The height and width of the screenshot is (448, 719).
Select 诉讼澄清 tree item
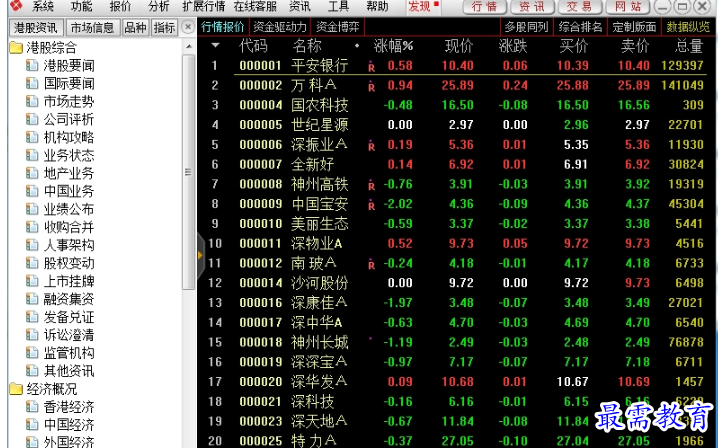(x=69, y=335)
